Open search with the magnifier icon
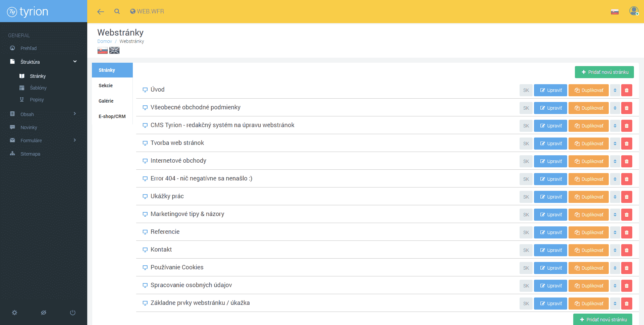Image resolution: width=644 pixels, height=325 pixels. pos(117,11)
